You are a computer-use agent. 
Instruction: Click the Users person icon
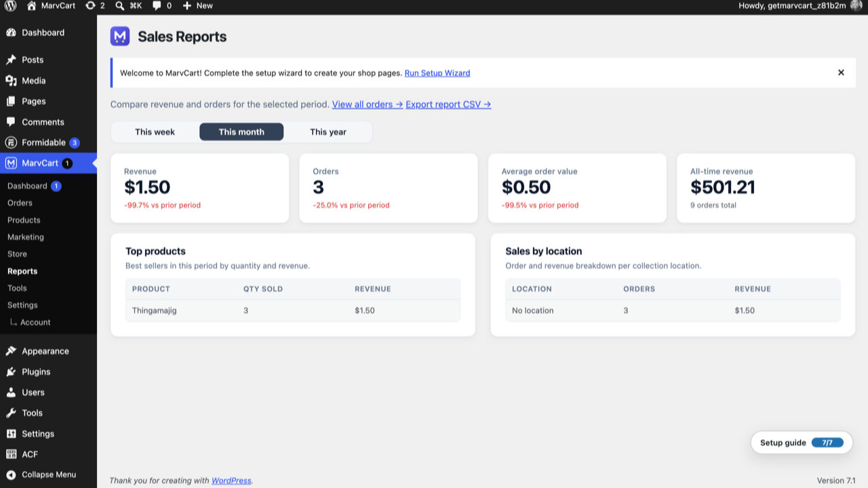(11, 392)
